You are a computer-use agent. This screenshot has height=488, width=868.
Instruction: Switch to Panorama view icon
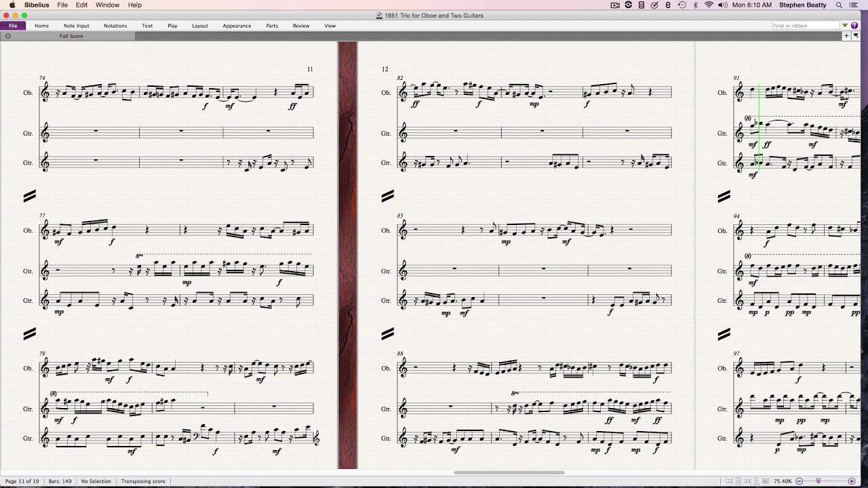point(766,481)
